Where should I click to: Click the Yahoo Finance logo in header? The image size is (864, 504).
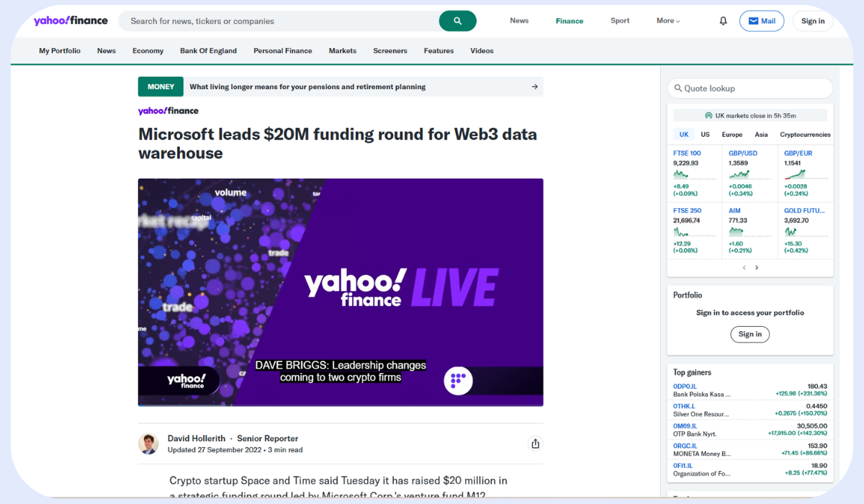(x=71, y=21)
